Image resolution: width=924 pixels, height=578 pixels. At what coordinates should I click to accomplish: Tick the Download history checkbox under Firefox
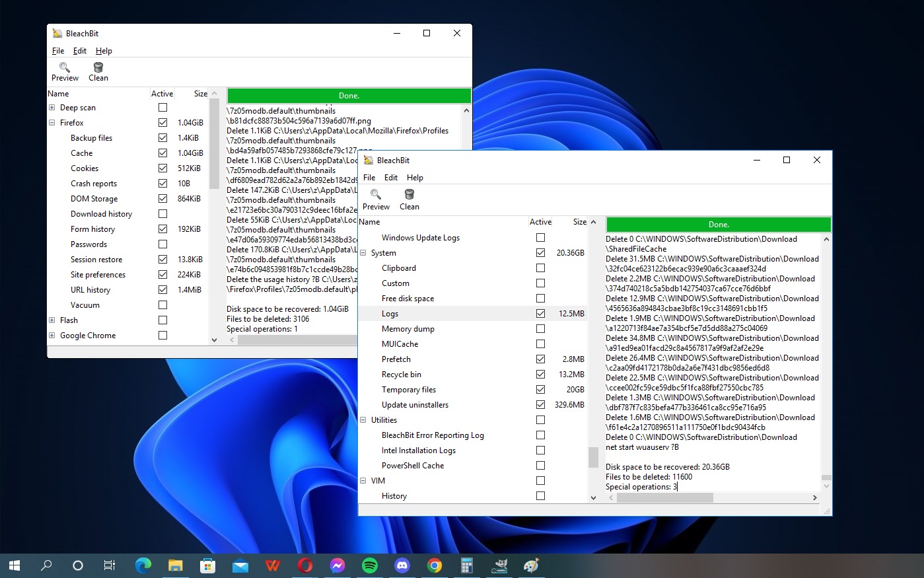point(162,214)
